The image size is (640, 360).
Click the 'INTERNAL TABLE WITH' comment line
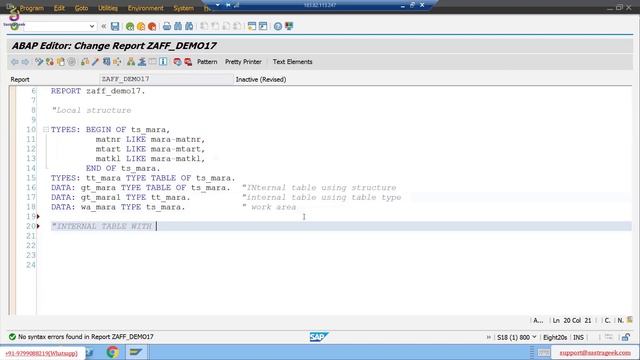tap(102, 227)
